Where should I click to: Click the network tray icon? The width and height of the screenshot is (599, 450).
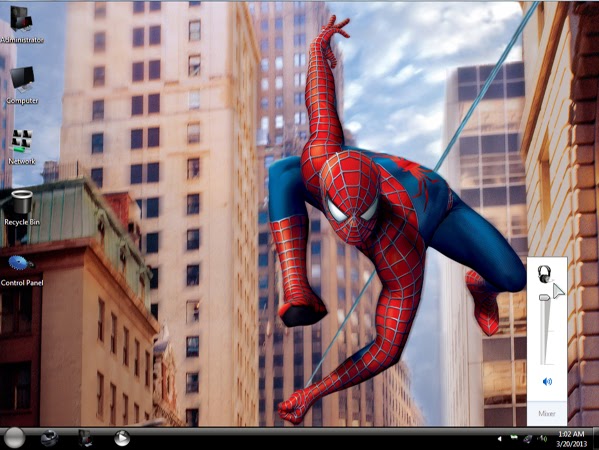pyautogui.click(x=528, y=439)
